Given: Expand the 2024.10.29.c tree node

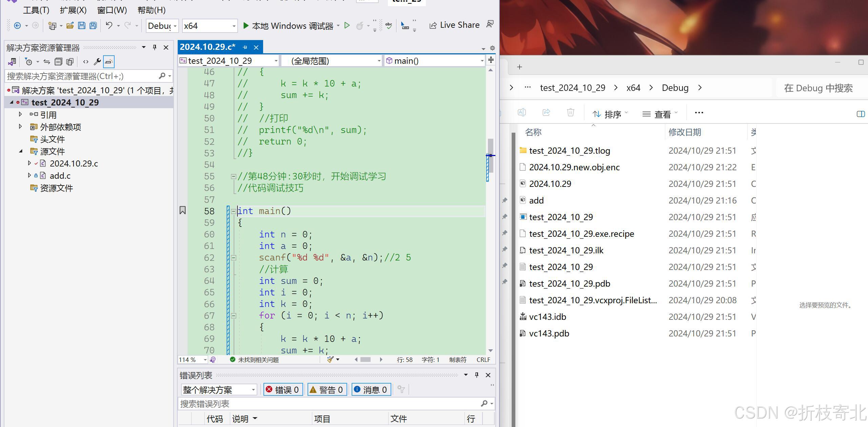Looking at the screenshot, I should 29,163.
